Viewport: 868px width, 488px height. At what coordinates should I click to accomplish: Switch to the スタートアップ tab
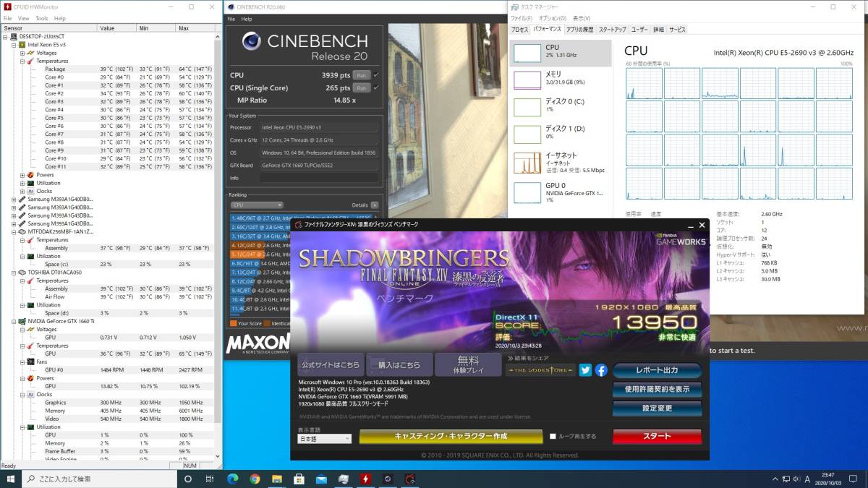612,30
